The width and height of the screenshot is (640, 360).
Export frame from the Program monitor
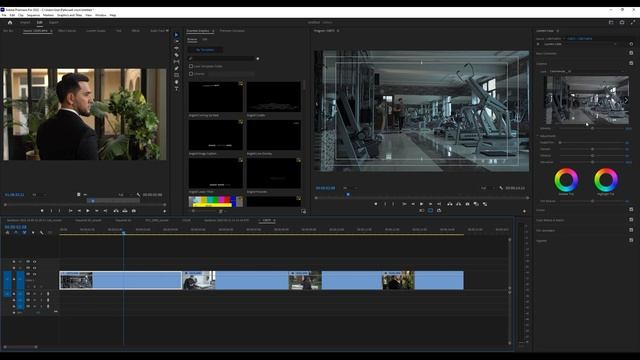coord(467,204)
